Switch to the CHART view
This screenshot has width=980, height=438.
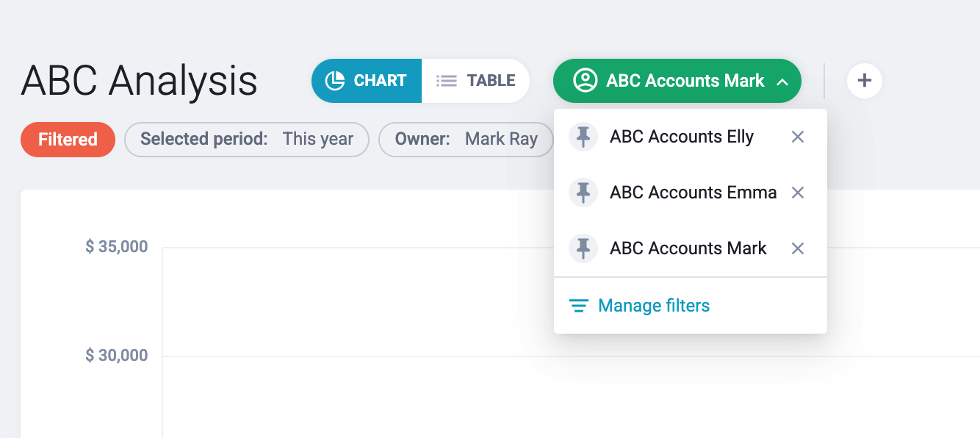pyautogui.click(x=367, y=81)
